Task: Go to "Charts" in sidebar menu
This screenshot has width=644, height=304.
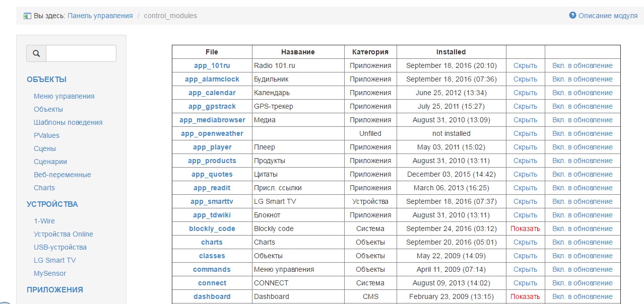Action: click(x=44, y=188)
